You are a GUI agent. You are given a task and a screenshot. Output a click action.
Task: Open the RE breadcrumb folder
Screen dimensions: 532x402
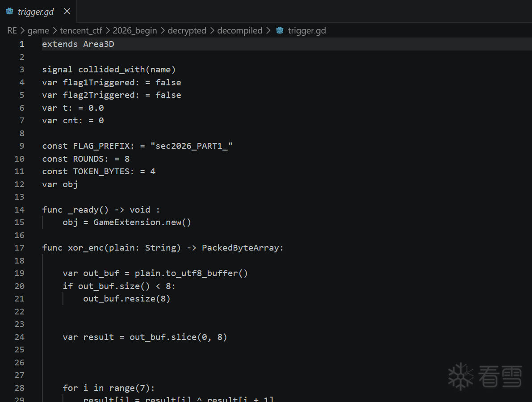coord(12,30)
